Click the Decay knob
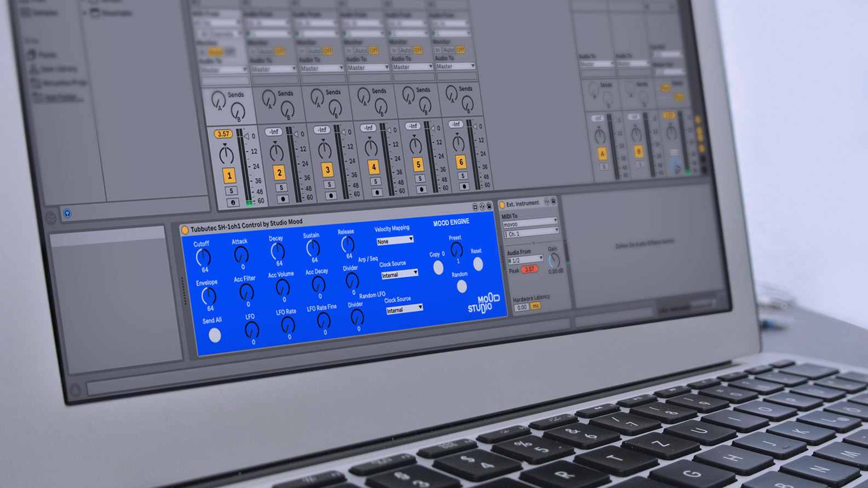The height and width of the screenshot is (488, 868). pos(278,251)
